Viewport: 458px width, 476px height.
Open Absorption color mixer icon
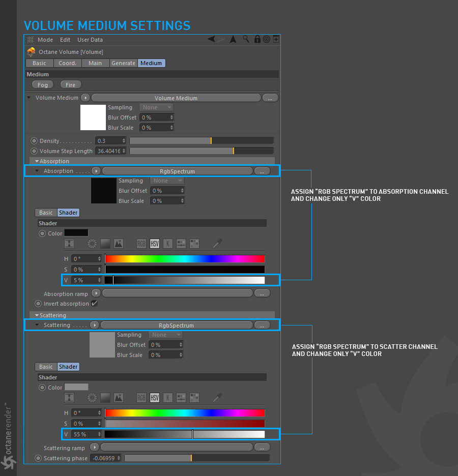pos(181,244)
